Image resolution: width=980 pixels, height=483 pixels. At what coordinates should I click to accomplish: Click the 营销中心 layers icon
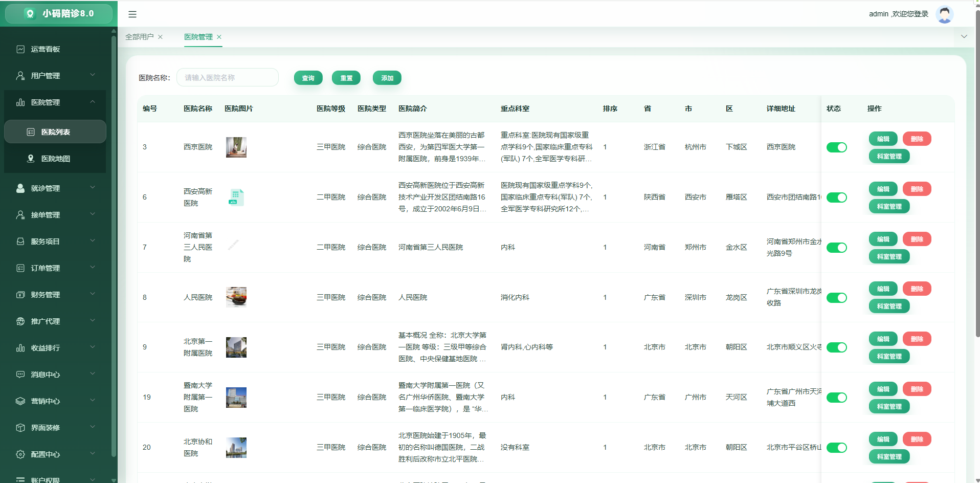click(20, 401)
